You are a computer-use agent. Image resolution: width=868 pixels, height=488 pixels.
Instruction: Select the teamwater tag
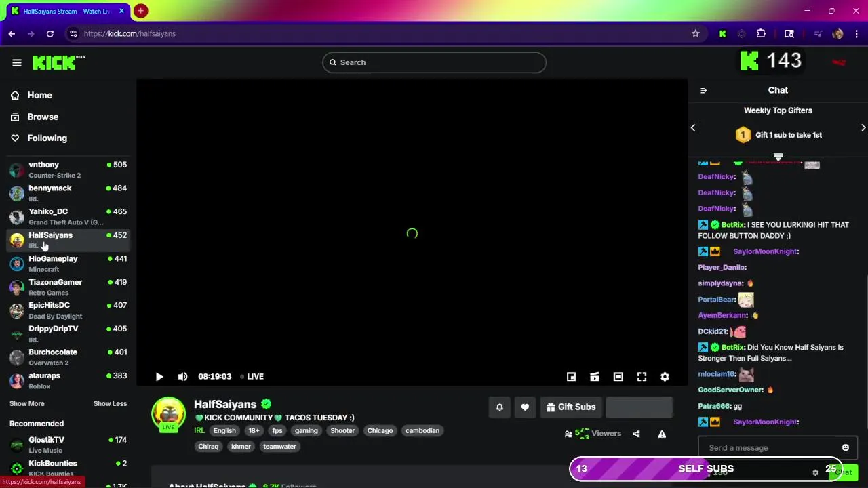coord(279,447)
